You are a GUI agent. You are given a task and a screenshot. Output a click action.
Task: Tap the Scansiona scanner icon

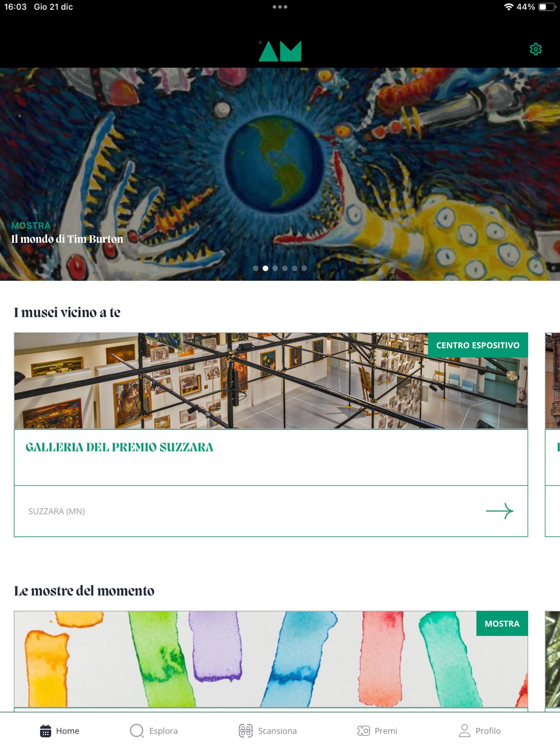[x=246, y=731]
